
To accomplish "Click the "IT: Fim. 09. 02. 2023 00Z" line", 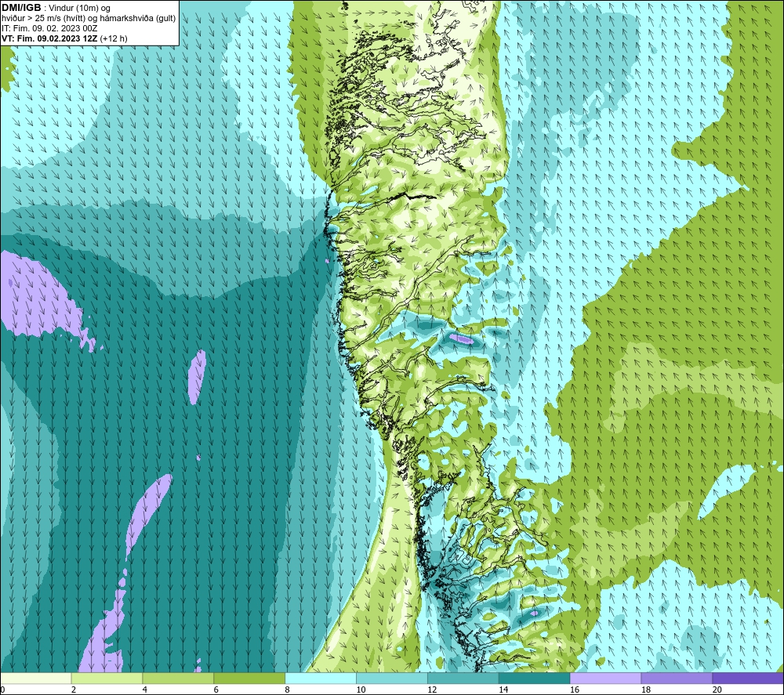I will 49,28.
